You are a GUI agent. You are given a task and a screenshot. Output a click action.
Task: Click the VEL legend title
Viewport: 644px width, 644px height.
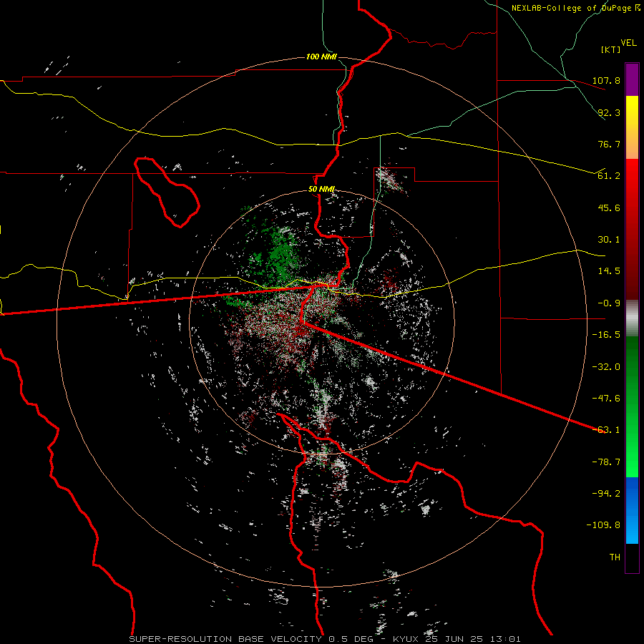629,43
